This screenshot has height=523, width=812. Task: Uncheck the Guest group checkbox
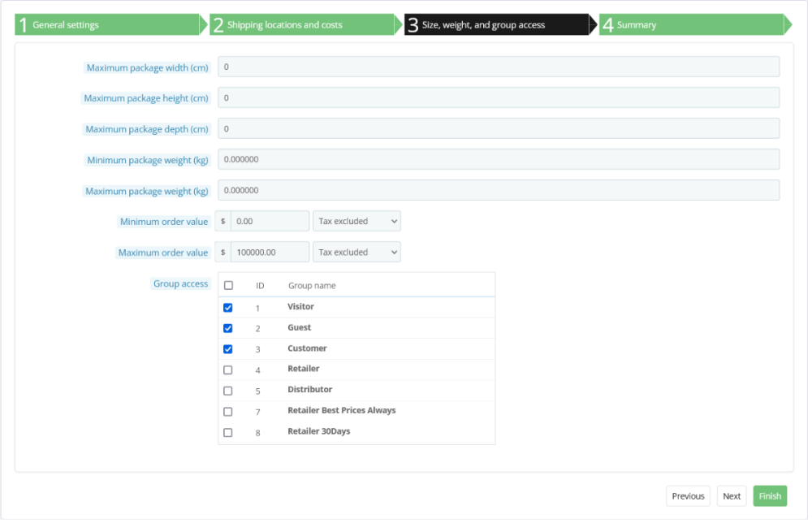click(228, 328)
